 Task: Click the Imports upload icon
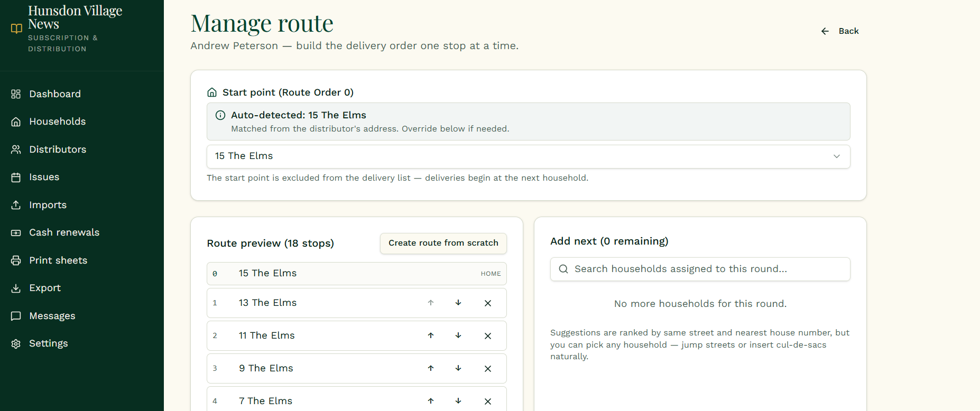[16, 205]
